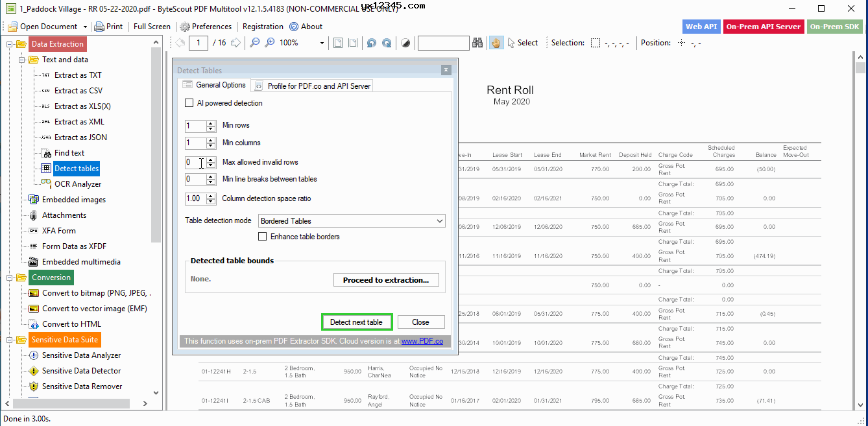Open the zoom percentage dropdown
This screenshot has height=426, width=868.
point(322,43)
